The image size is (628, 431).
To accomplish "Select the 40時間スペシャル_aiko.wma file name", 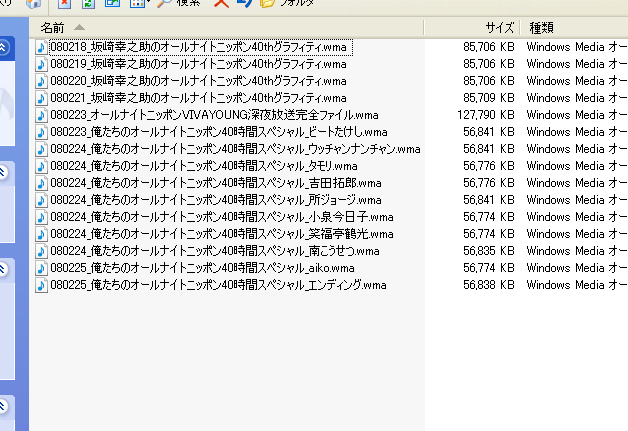I will pos(203,268).
